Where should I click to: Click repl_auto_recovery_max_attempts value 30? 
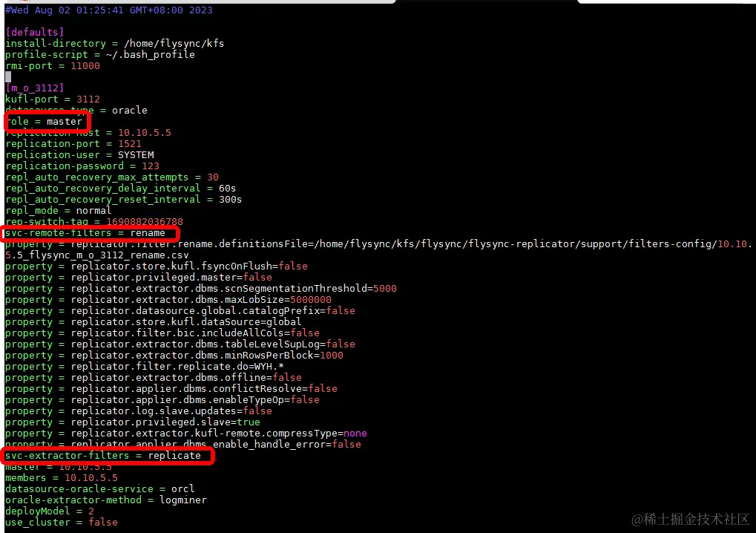click(x=213, y=177)
